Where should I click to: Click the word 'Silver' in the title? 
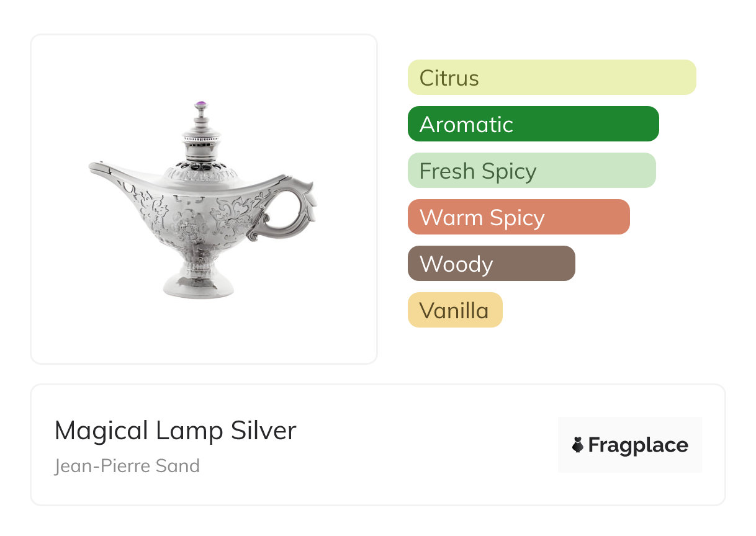tap(263, 431)
